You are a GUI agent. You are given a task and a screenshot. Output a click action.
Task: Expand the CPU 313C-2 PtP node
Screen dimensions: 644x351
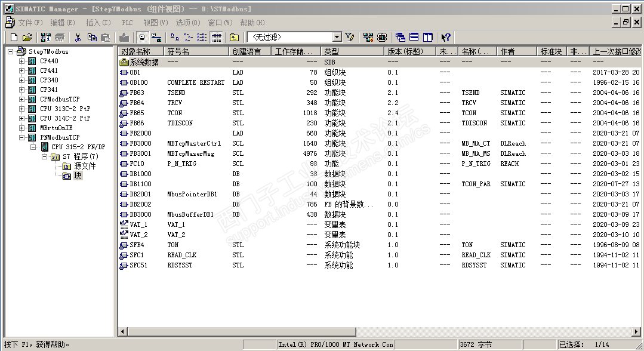[21, 109]
